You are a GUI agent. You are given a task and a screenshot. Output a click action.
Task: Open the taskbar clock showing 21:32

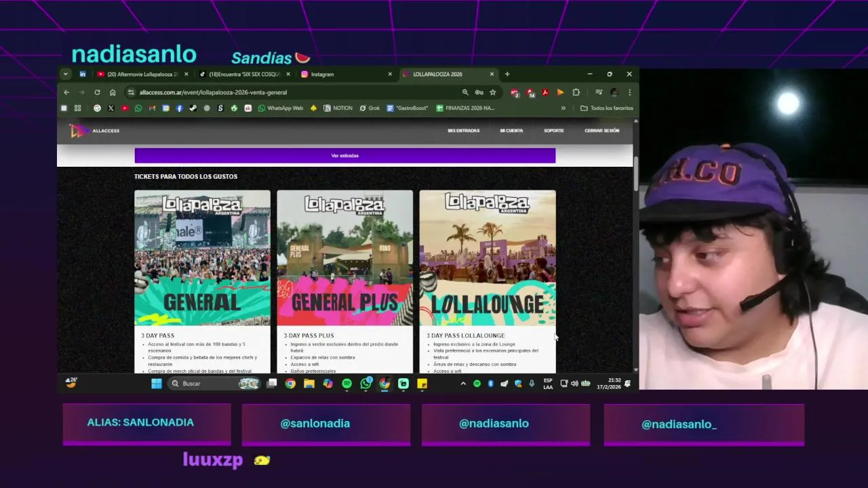point(608,384)
